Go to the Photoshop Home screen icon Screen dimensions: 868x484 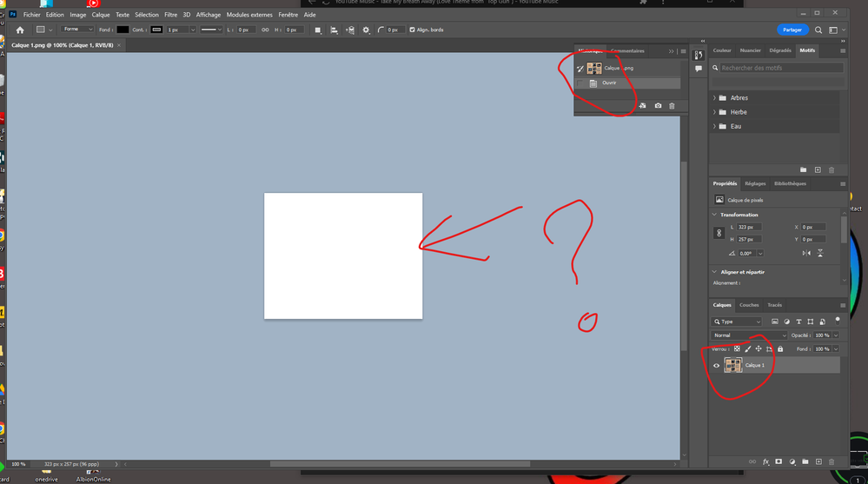coord(20,30)
